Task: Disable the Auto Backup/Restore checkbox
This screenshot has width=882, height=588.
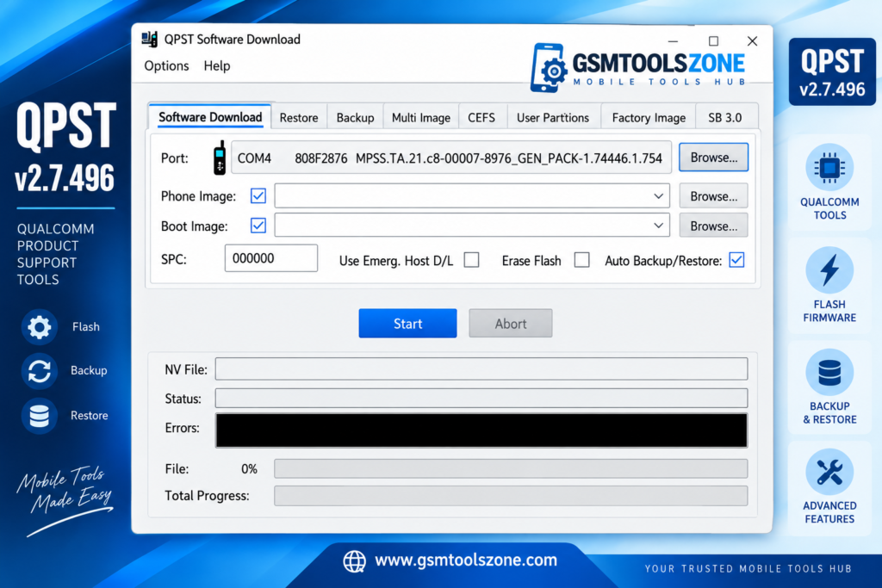Action: pos(736,260)
